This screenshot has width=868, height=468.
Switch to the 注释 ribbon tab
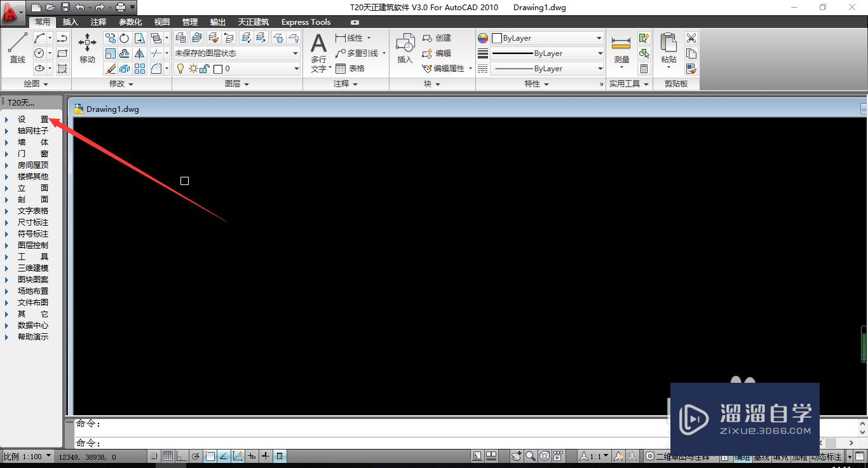point(98,22)
